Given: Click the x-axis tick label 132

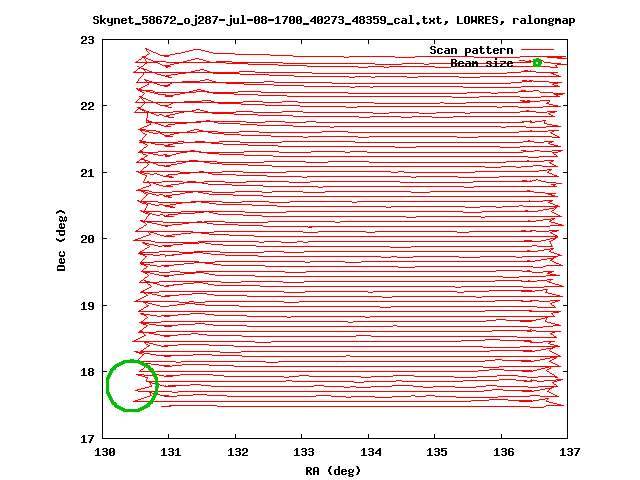Looking at the screenshot, I should point(238,452).
